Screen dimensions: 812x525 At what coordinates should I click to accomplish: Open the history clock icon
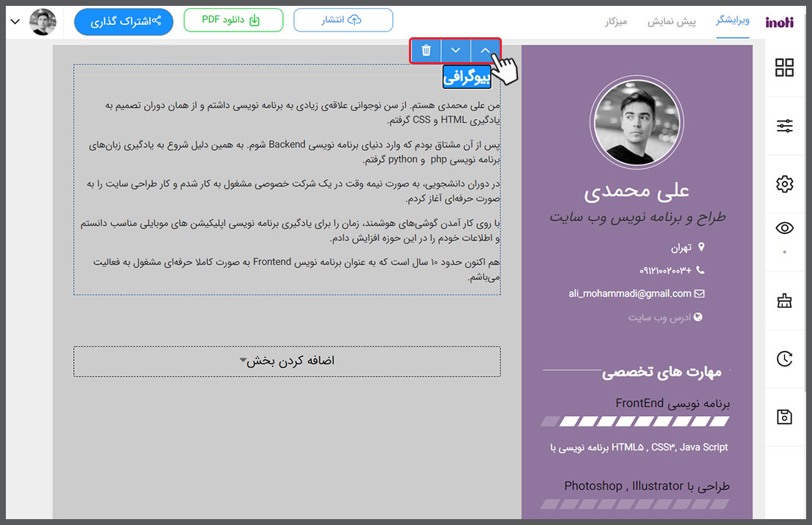(784, 358)
